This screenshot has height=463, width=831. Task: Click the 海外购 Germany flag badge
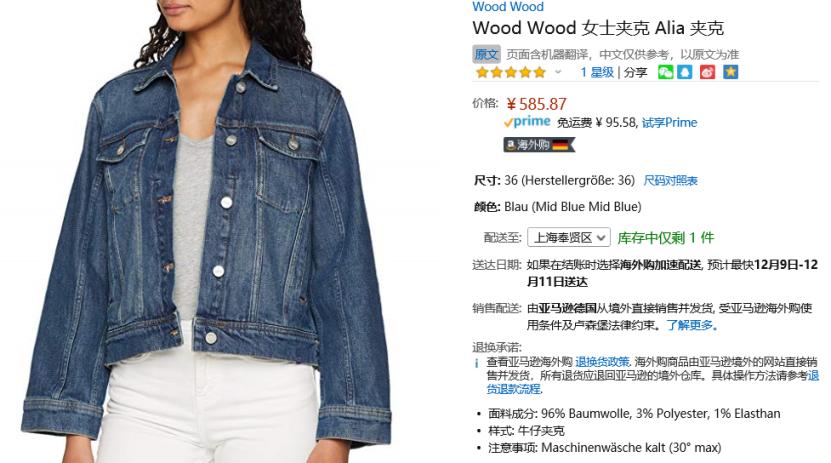pyautogui.click(x=539, y=145)
